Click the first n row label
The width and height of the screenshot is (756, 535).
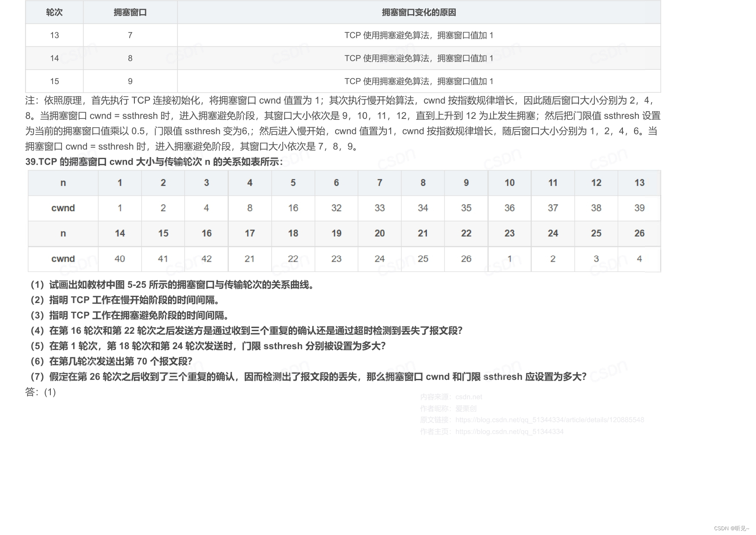[63, 183]
